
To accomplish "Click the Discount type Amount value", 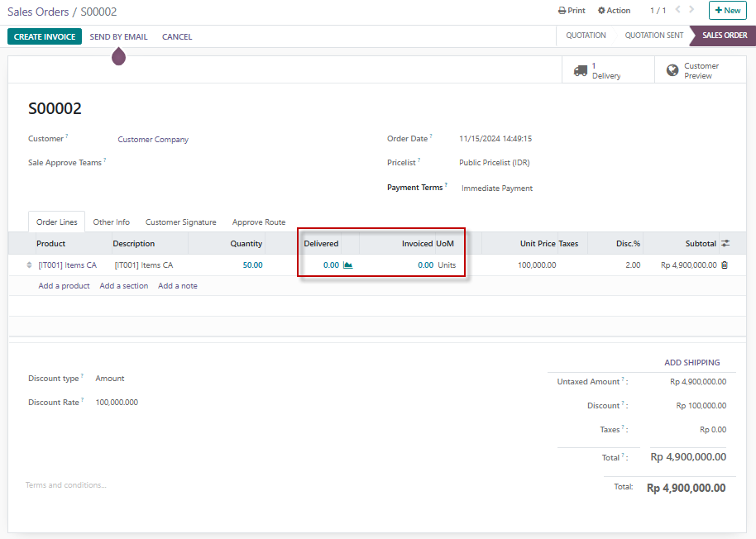I will click(109, 379).
